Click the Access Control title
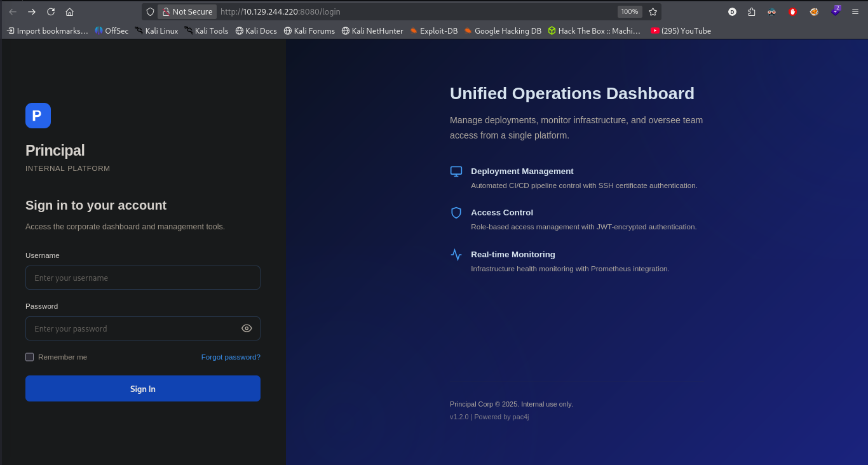868x465 pixels. (x=502, y=212)
